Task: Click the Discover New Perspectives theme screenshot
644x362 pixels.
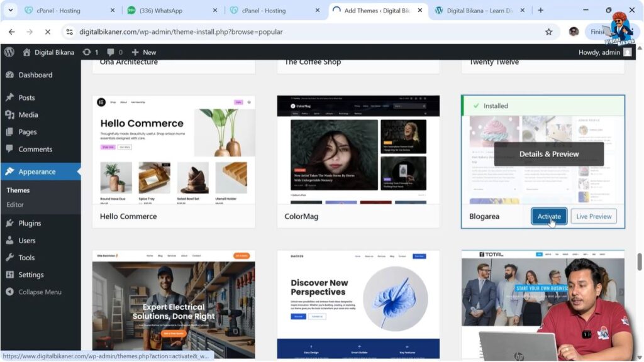Action: pos(358,304)
